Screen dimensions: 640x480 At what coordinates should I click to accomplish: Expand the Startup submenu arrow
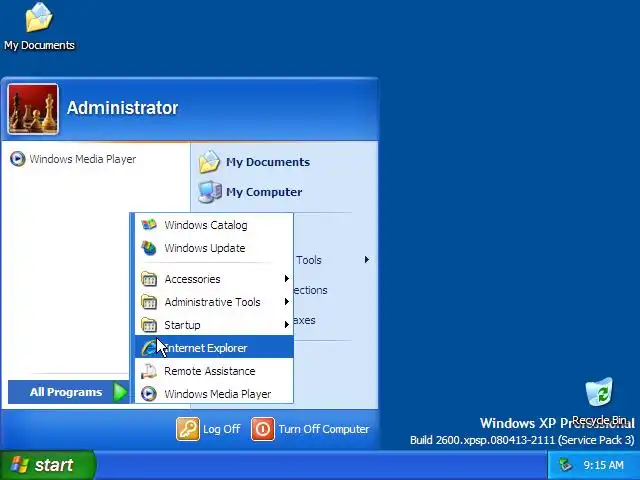(x=287, y=325)
